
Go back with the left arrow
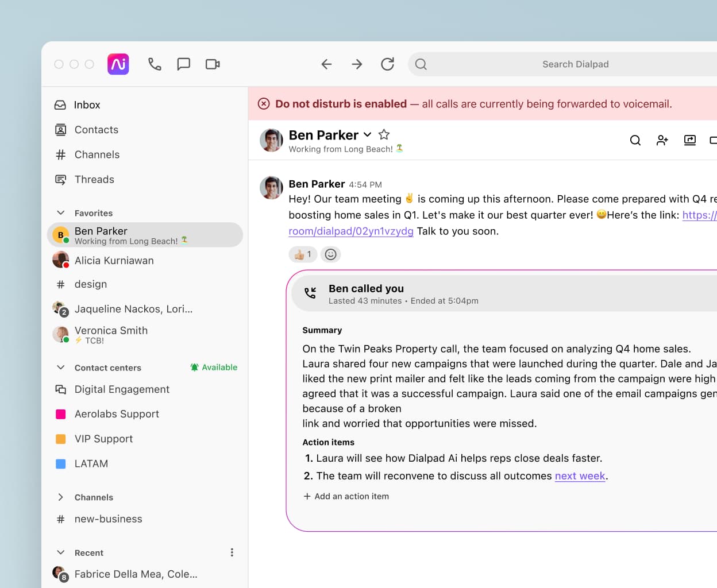(326, 64)
